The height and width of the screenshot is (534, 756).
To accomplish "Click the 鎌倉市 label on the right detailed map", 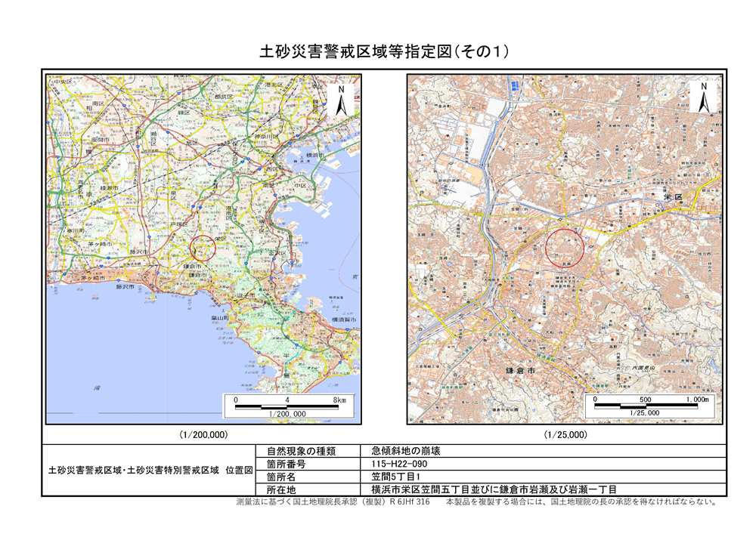I will click(x=520, y=371).
